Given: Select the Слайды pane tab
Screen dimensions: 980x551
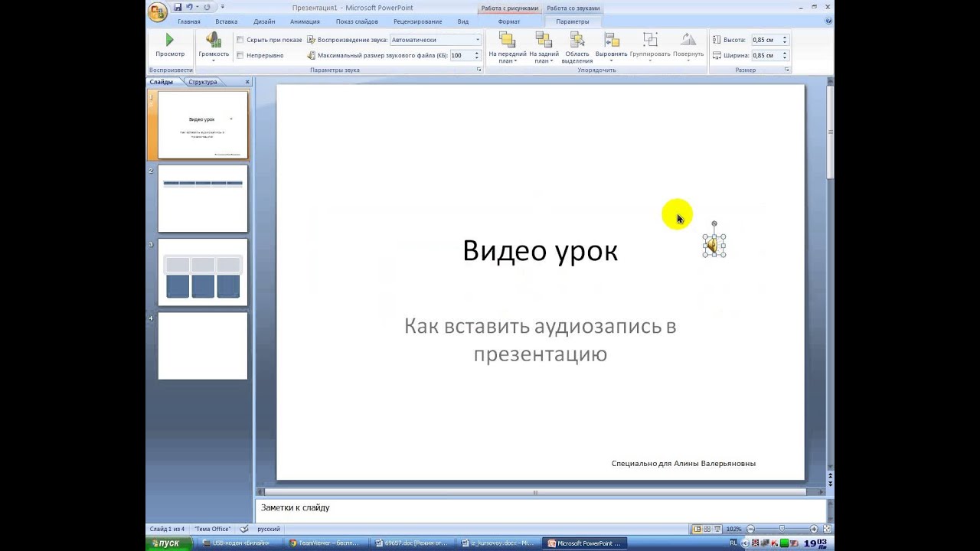Looking at the screenshot, I should [x=162, y=82].
